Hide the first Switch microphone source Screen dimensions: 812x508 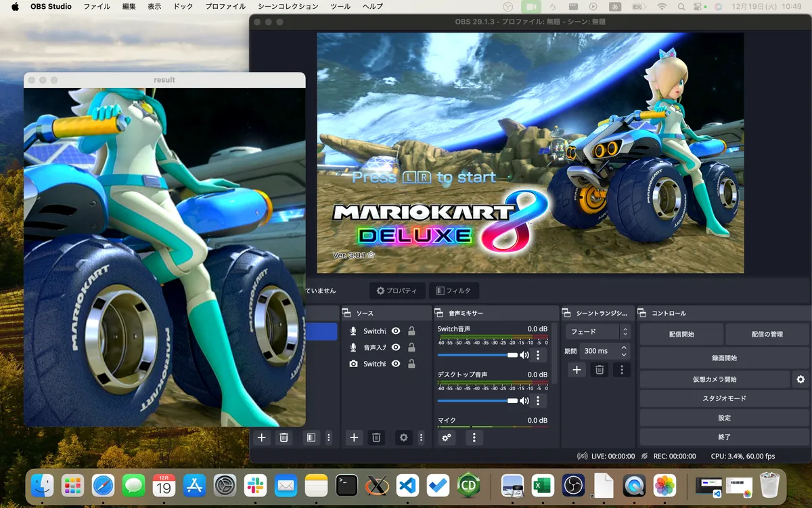tap(396, 331)
